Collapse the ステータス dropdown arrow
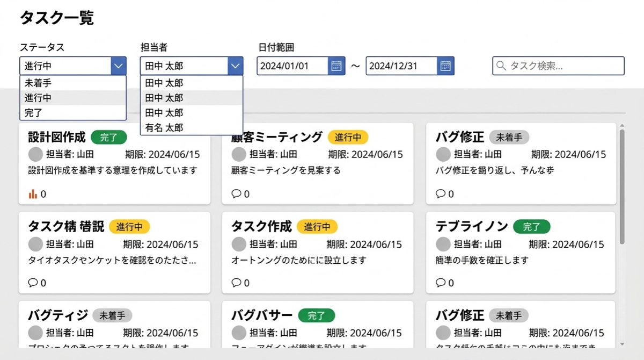This screenshot has height=360, width=644. pos(119,66)
